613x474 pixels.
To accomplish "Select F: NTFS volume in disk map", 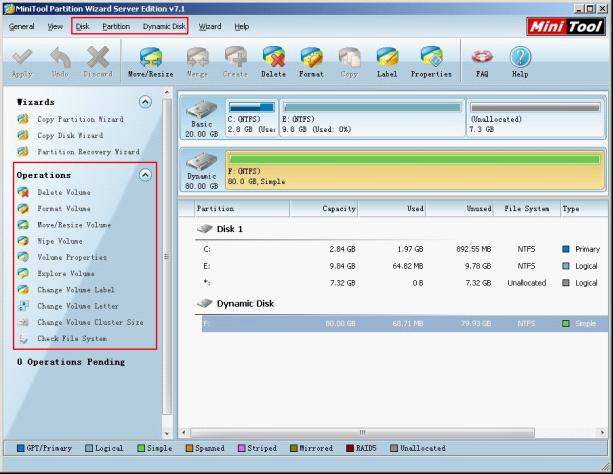I will click(x=415, y=170).
